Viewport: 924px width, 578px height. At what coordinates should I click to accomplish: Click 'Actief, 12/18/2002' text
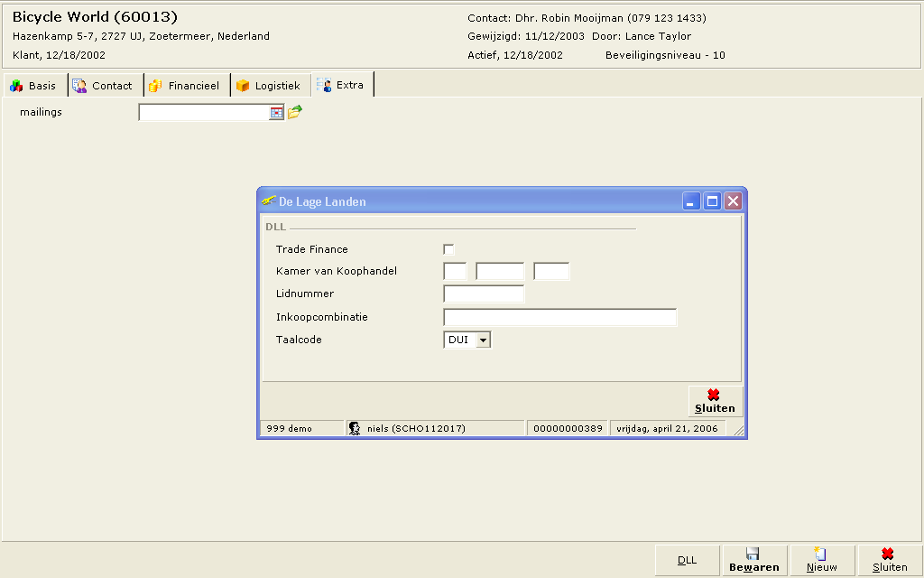tap(515, 55)
